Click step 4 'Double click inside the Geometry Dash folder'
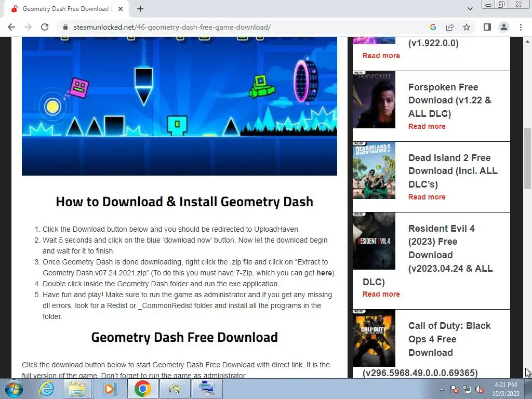This screenshot has height=399, width=532. 161,284
